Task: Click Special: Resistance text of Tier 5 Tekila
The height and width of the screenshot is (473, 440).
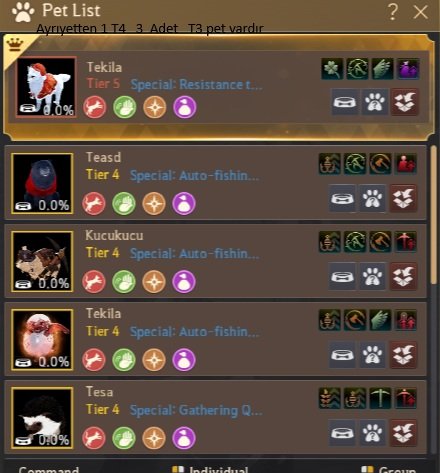Action: click(196, 85)
